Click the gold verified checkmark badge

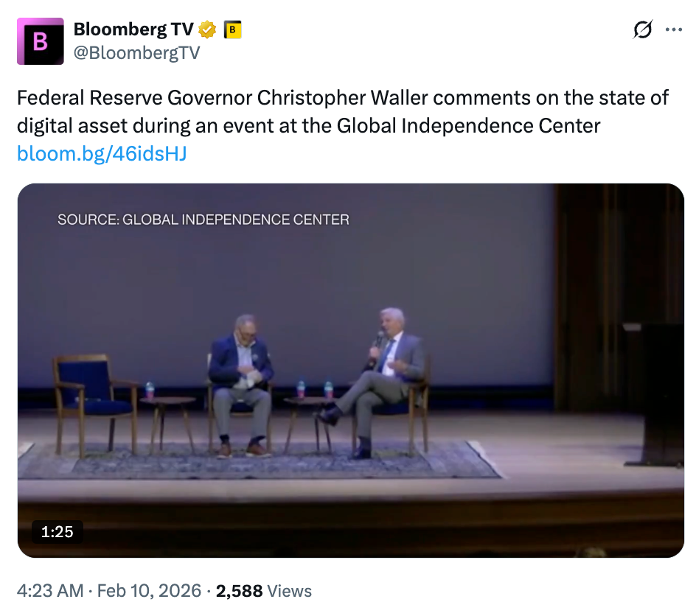[x=208, y=29]
